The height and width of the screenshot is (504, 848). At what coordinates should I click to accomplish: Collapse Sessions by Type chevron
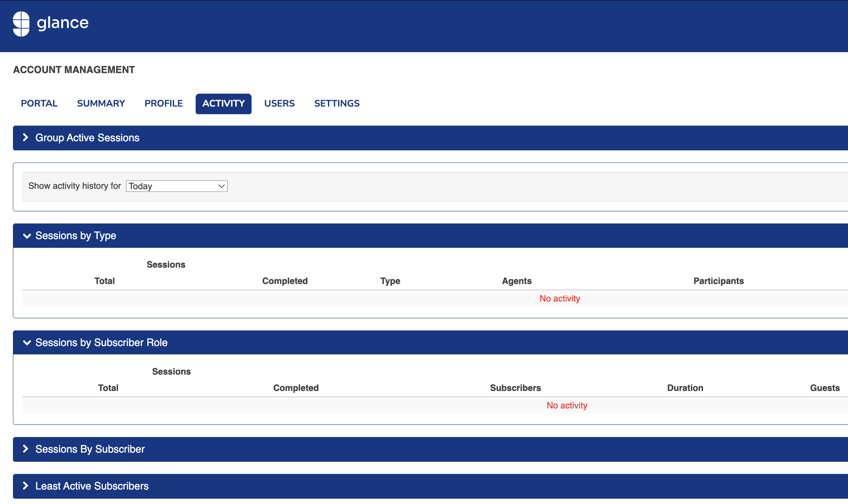27,236
